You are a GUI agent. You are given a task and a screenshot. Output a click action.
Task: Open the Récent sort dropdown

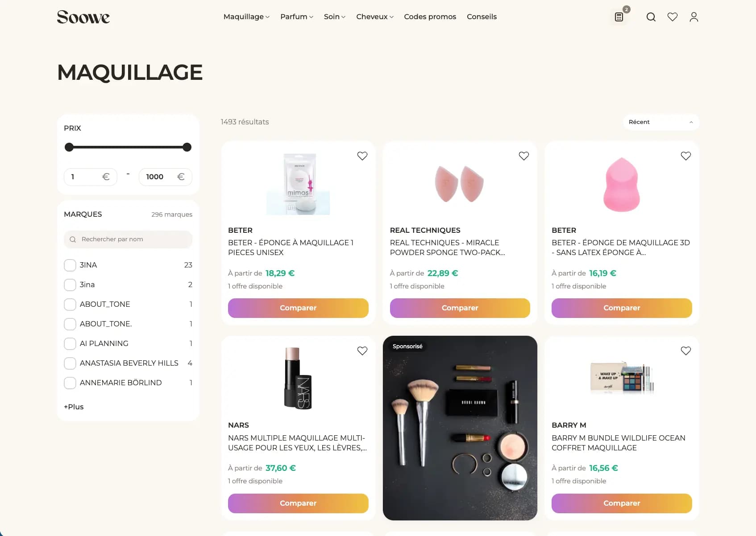click(661, 122)
